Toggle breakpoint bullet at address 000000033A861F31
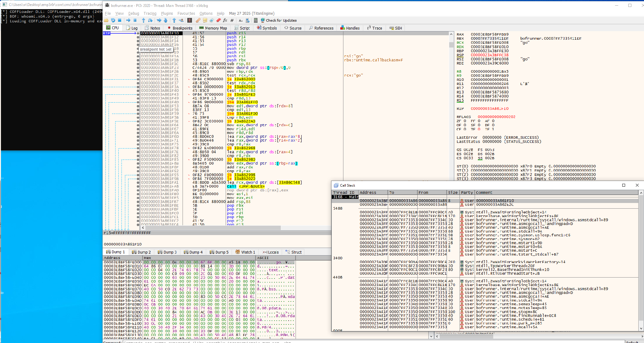 [138, 79]
